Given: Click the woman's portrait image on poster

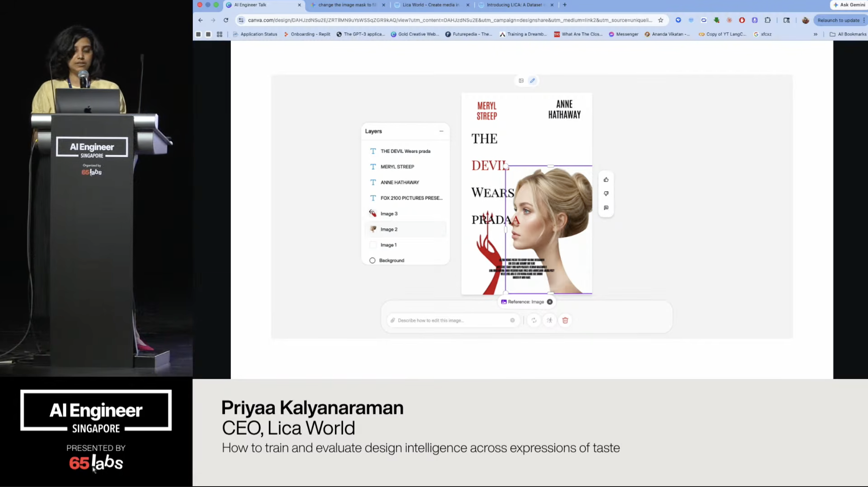Looking at the screenshot, I should point(549,230).
